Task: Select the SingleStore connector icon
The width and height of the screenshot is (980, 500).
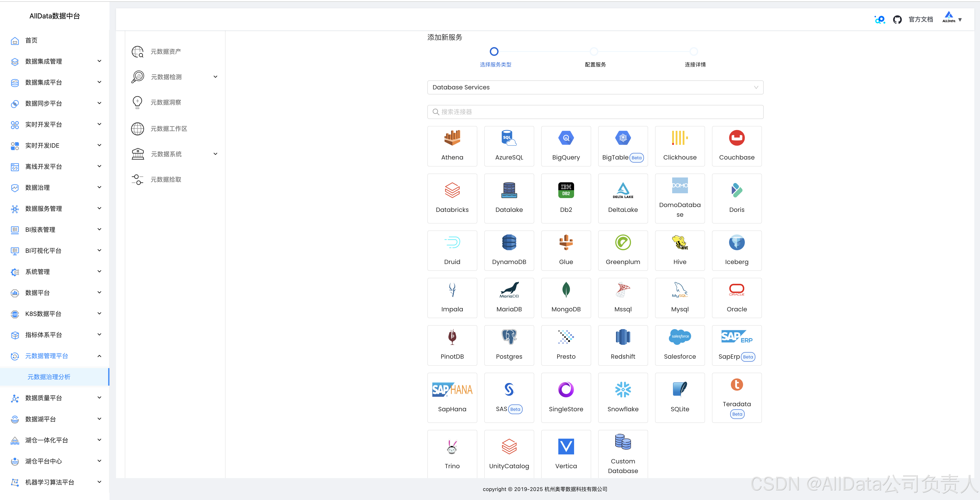Action: (x=566, y=389)
